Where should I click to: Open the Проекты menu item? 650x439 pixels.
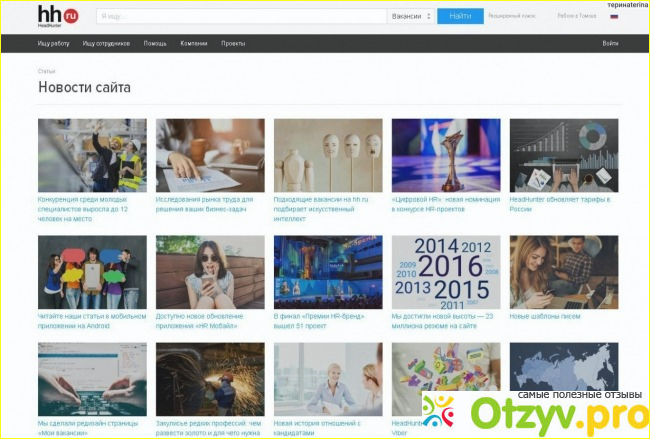(x=233, y=43)
